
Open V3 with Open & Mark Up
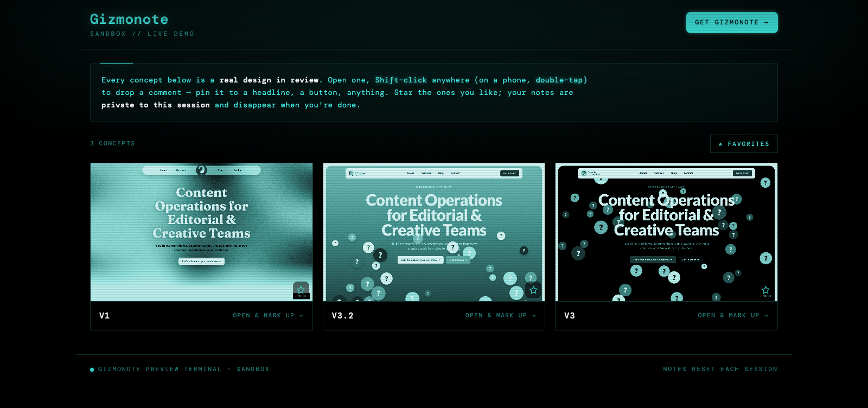click(x=733, y=315)
